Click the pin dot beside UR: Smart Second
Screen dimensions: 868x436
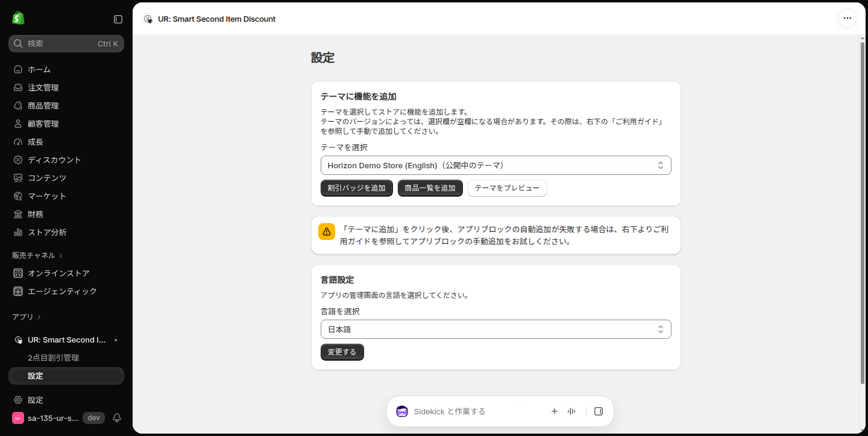116,340
